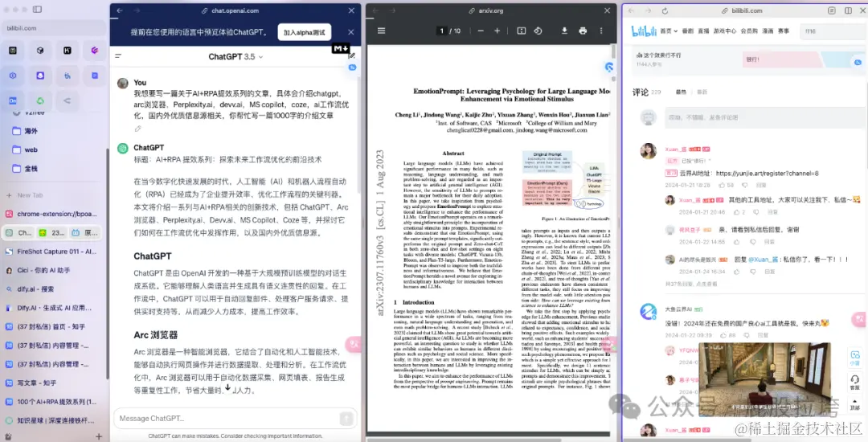The image size is (868, 442).
Task: Open the ChatGPT sidebar menu icon
Action: click(118, 56)
